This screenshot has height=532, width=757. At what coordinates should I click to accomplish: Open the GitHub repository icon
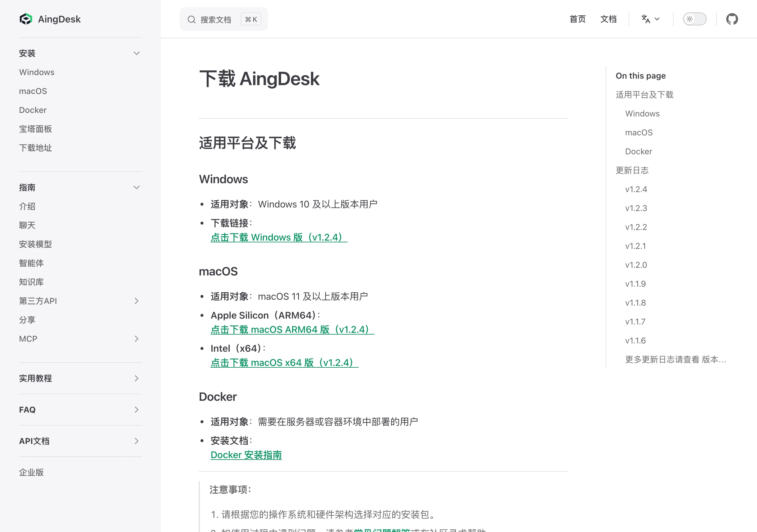click(x=732, y=19)
